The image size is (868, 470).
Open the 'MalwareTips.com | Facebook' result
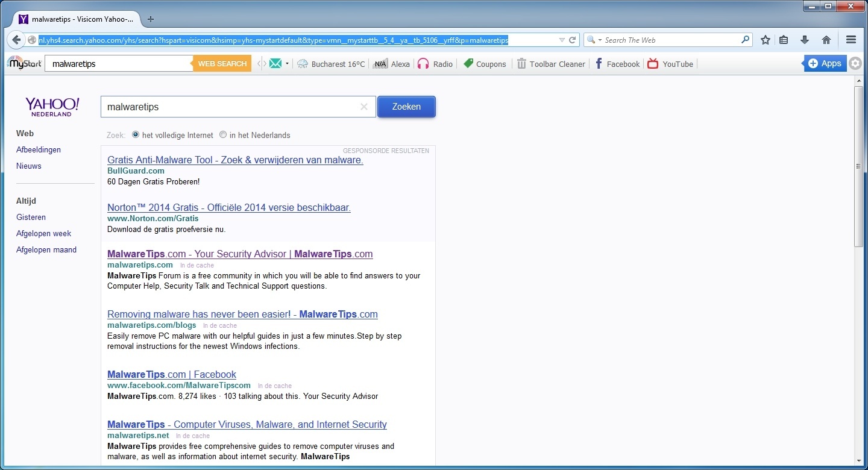[x=172, y=374]
